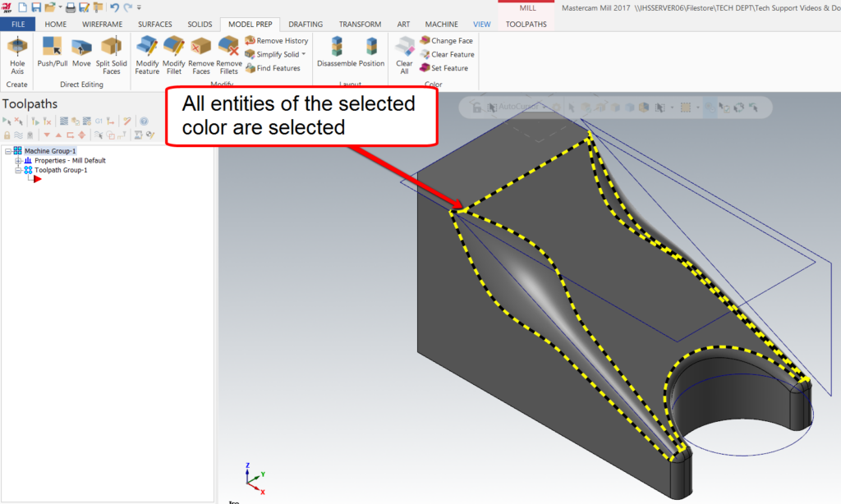
Task: Click Change Face color
Action: click(447, 40)
